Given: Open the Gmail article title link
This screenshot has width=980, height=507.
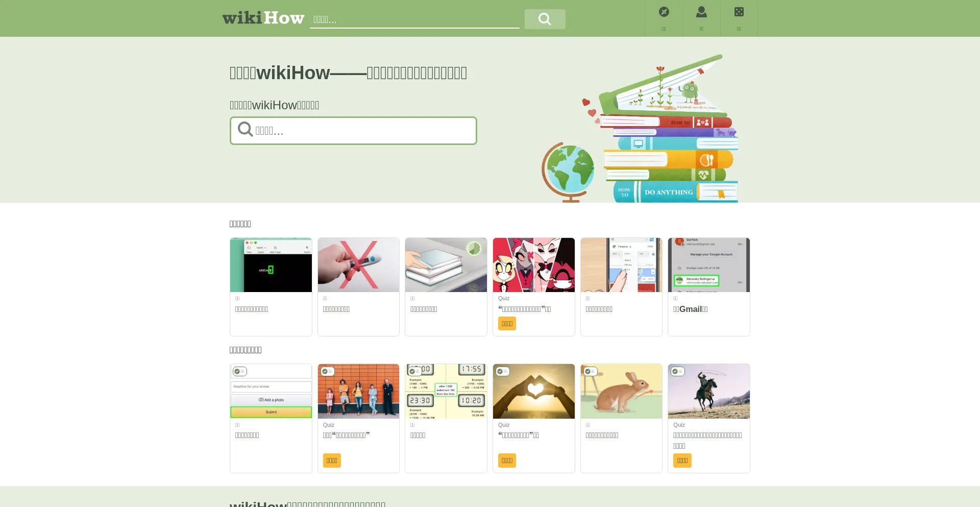Looking at the screenshot, I should (x=690, y=309).
